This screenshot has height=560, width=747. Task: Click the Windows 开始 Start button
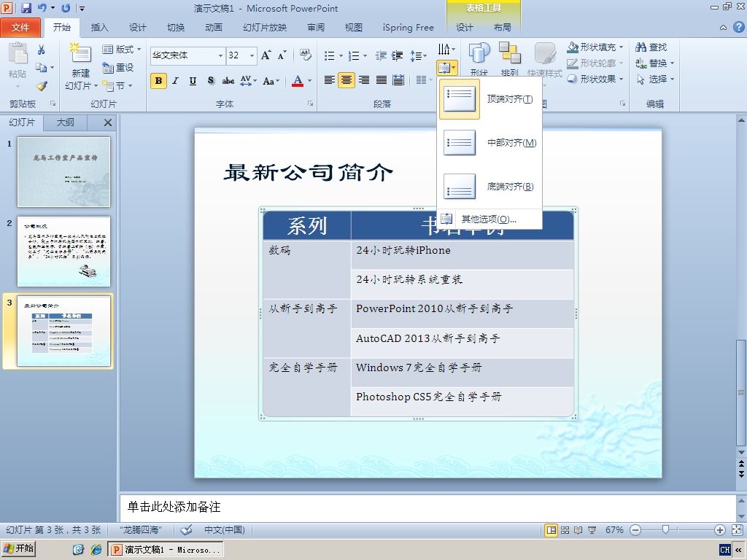click(x=18, y=548)
